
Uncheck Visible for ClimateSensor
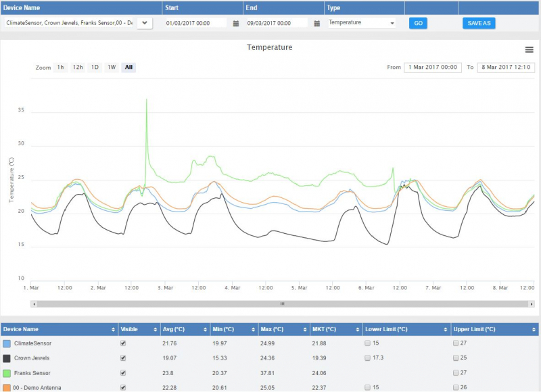pyautogui.click(x=123, y=343)
